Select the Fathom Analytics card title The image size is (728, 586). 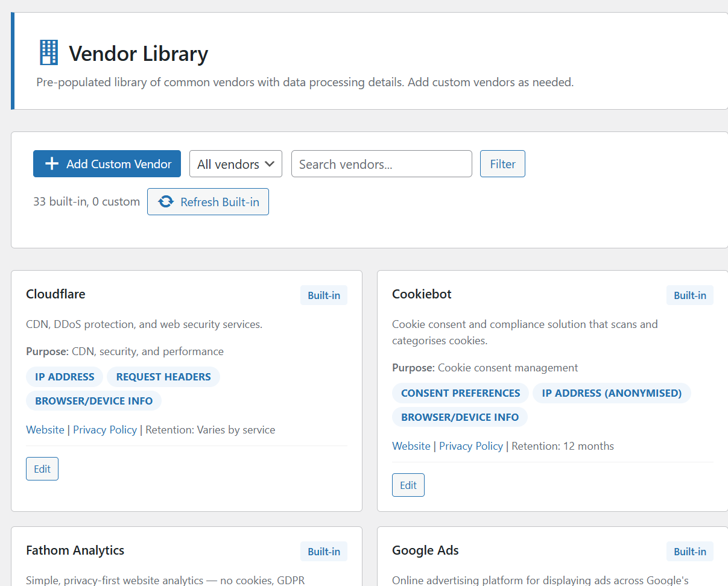[x=75, y=550]
